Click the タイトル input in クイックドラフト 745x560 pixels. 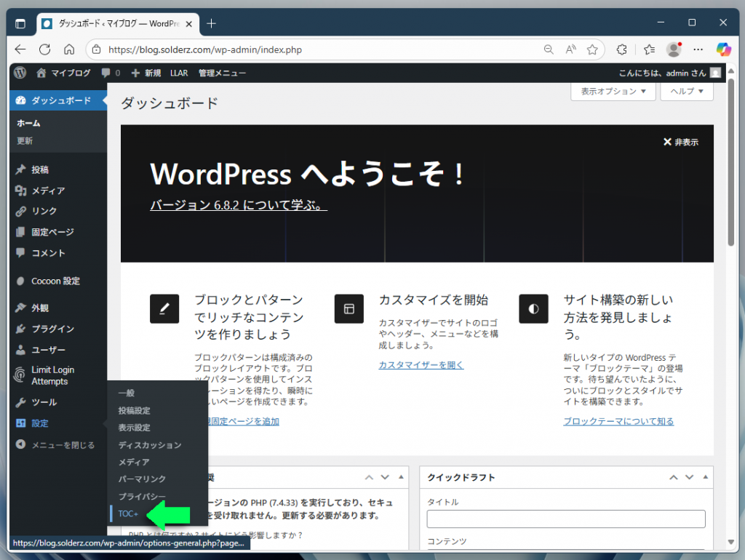[567, 519]
